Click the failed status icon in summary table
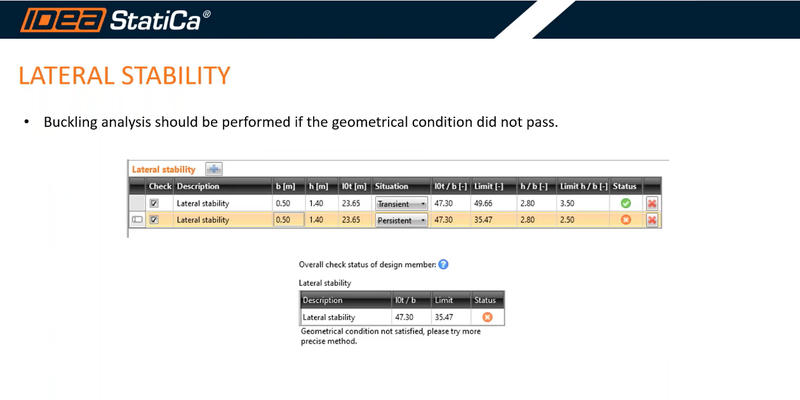Viewport: 800px width, 400px height. coord(487,317)
